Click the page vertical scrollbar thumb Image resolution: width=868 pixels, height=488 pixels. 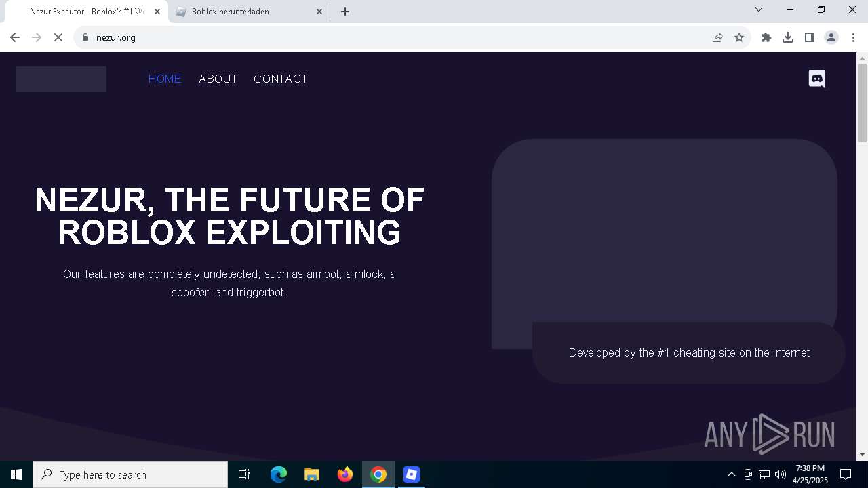(x=862, y=103)
